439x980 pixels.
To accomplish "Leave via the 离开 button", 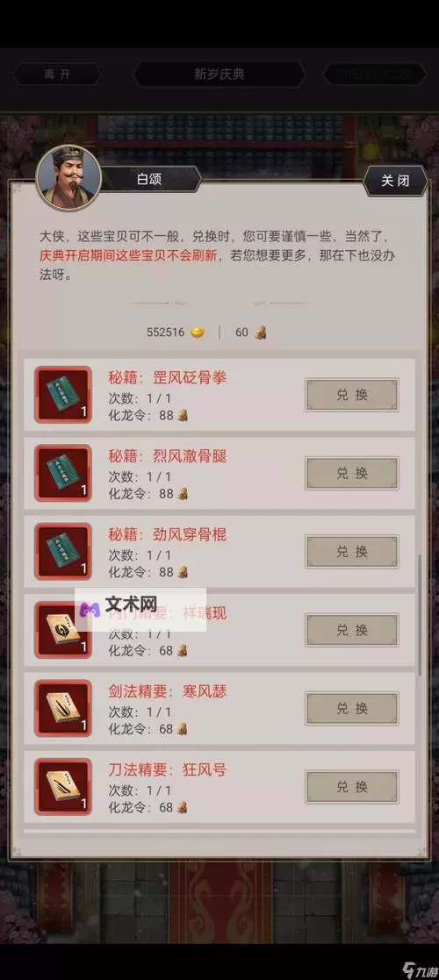I will [x=58, y=75].
